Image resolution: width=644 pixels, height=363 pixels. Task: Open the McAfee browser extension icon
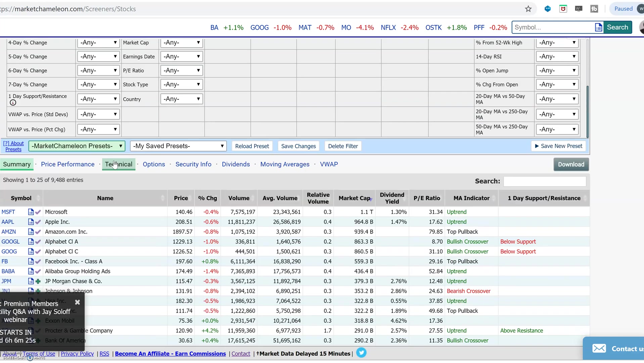(x=563, y=9)
